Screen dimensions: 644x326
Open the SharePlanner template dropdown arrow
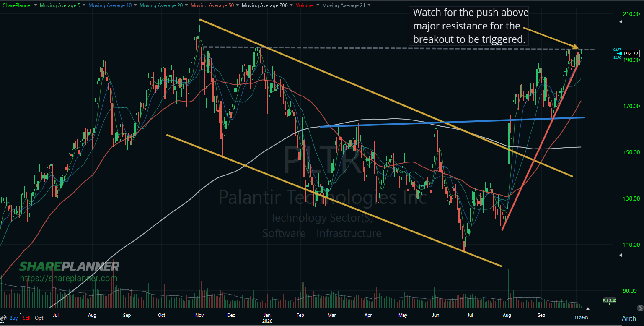(36, 5)
